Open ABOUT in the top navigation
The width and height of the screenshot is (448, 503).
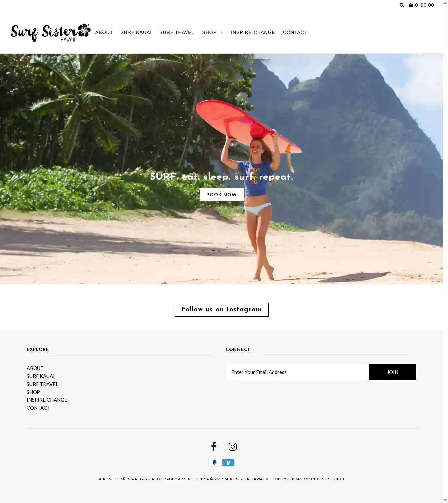coord(104,32)
